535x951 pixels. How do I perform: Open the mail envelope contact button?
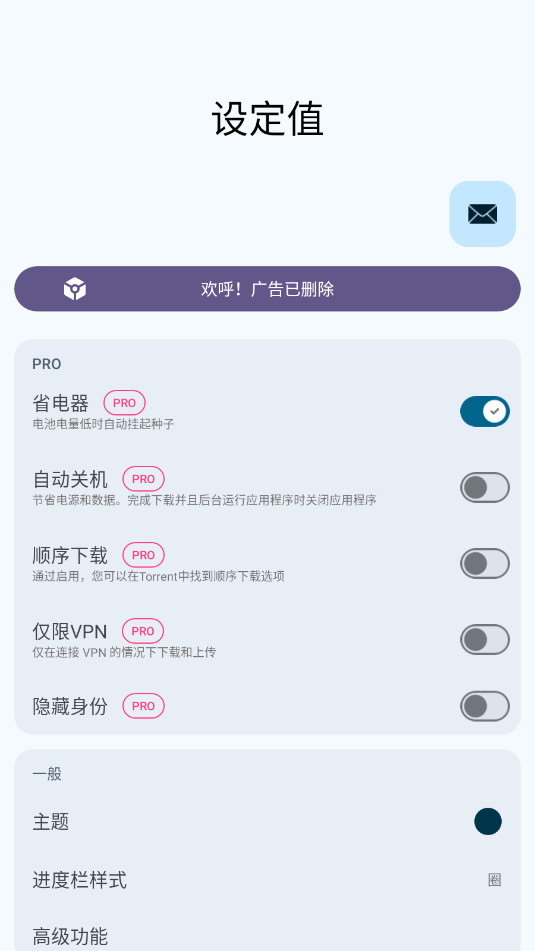(x=482, y=213)
